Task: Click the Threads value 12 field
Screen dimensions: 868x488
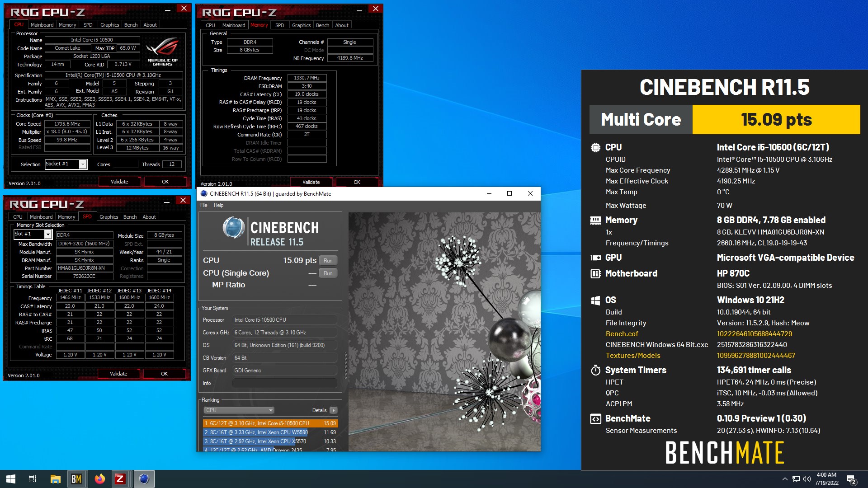Action: (x=172, y=164)
